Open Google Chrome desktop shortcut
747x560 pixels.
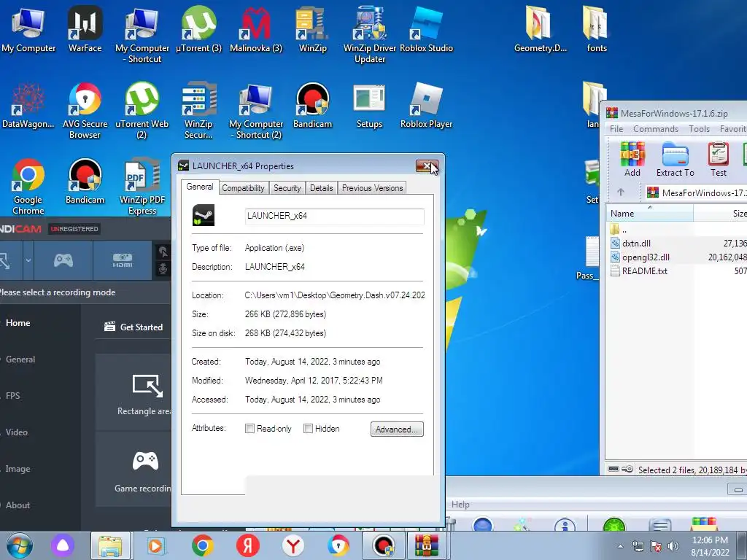(28, 187)
